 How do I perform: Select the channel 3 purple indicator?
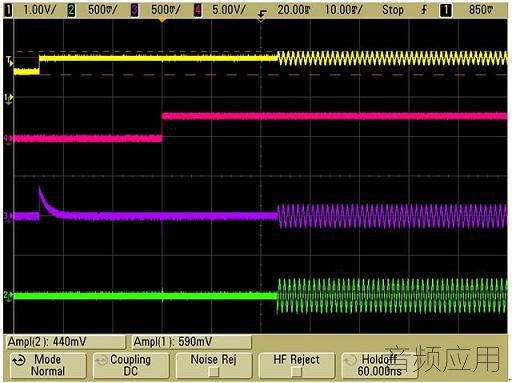[134, 10]
